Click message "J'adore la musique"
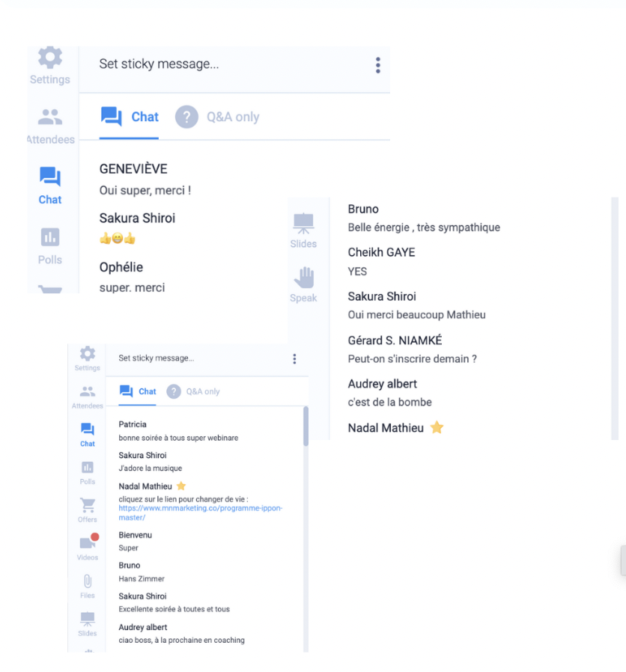626x672 pixels. [x=151, y=468]
